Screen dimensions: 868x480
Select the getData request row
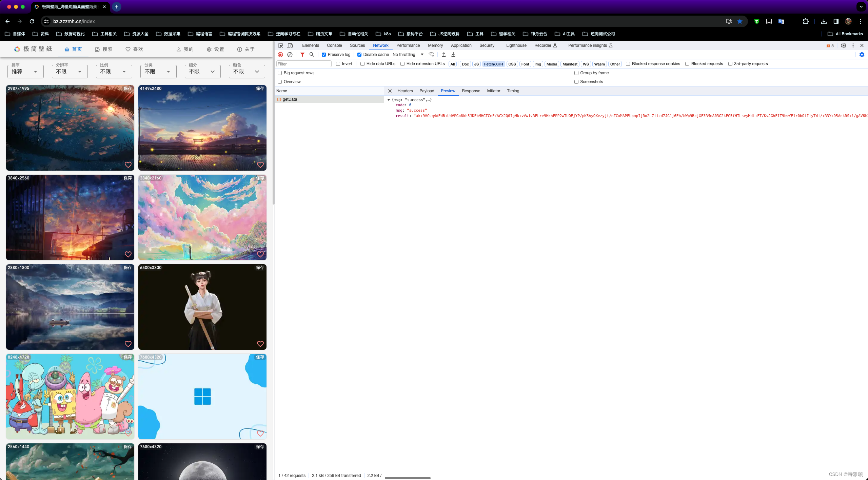pyautogui.click(x=329, y=99)
